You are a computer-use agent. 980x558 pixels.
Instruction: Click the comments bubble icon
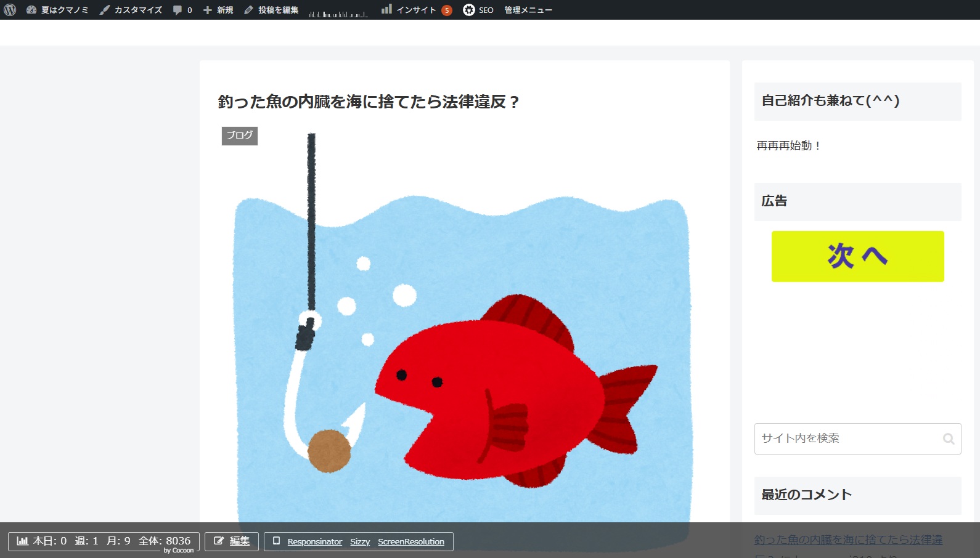coord(178,10)
